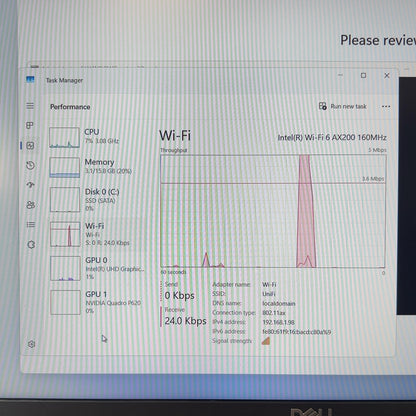Click the GPU 1 mini graph thumbnail
This screenshot has height=416, width=416.
click(65, 302)
